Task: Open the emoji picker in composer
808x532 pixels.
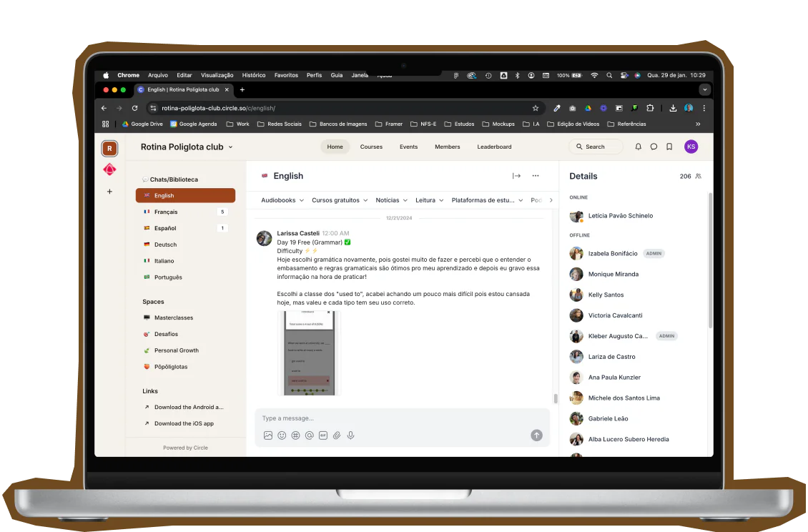Action: click(x=282, y=435)
